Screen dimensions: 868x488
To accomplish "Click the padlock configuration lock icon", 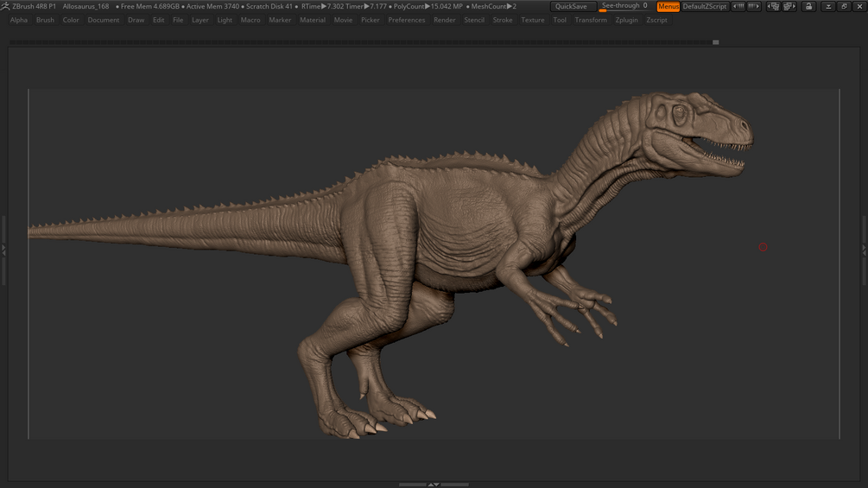I will [808, 6].
